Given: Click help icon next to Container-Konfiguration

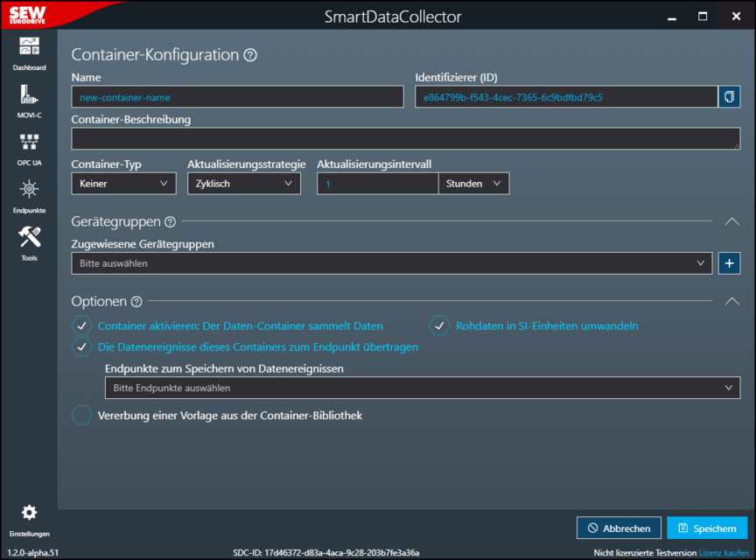Looking at the screenshot, I should coord(250,55).
